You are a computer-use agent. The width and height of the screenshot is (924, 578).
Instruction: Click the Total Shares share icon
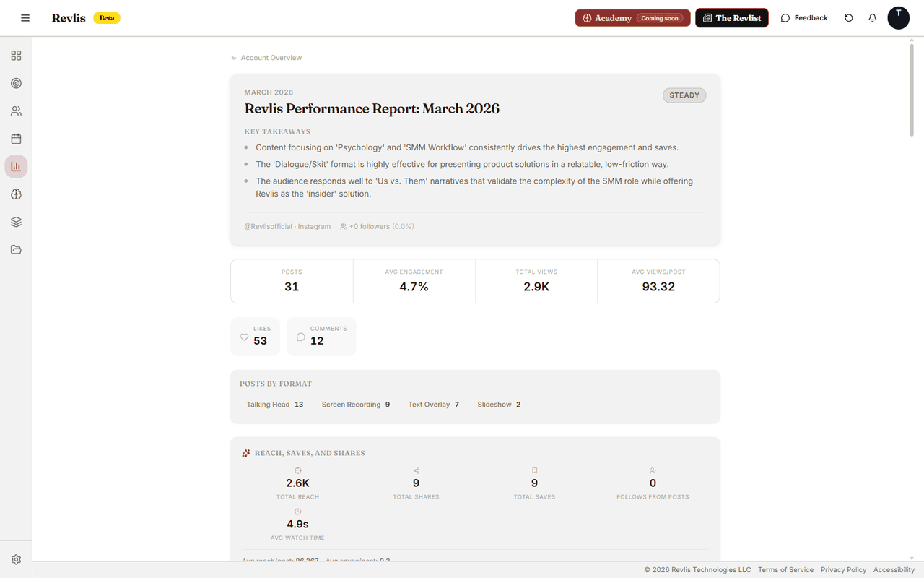pos(416,470)
